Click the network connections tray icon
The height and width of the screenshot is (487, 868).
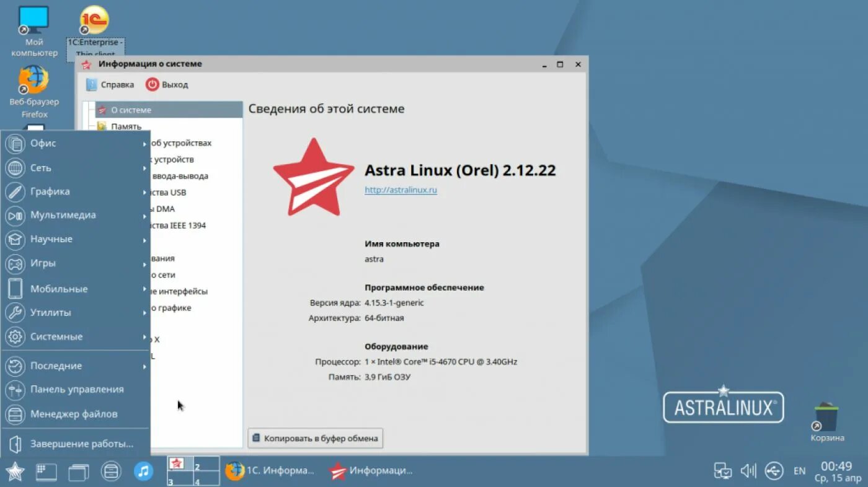pos(723,471)
